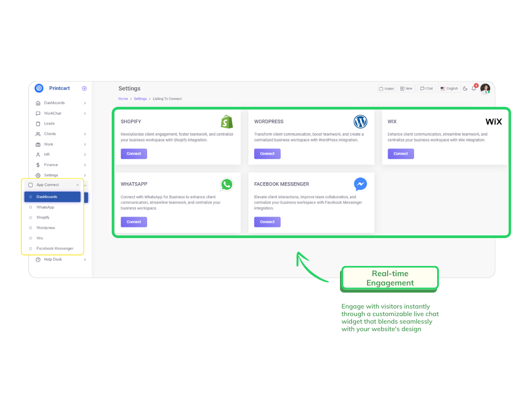Click Connect button on Shopify card

pos(134,154)
